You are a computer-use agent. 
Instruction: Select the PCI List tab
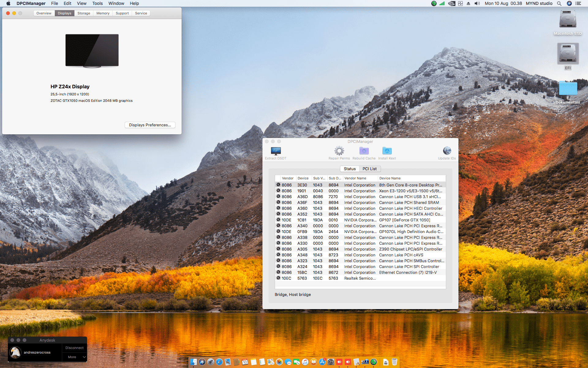370,169
